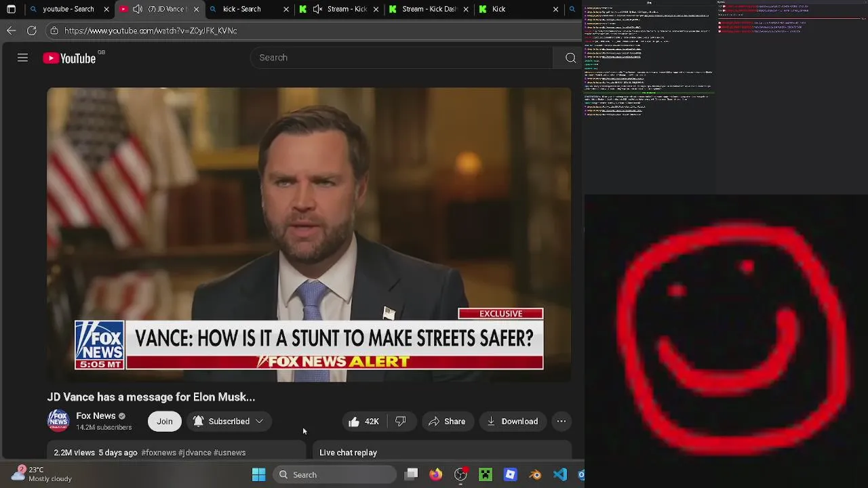
Task: Open the YouTube hamburger guide menu
Action: coord(22,58)
